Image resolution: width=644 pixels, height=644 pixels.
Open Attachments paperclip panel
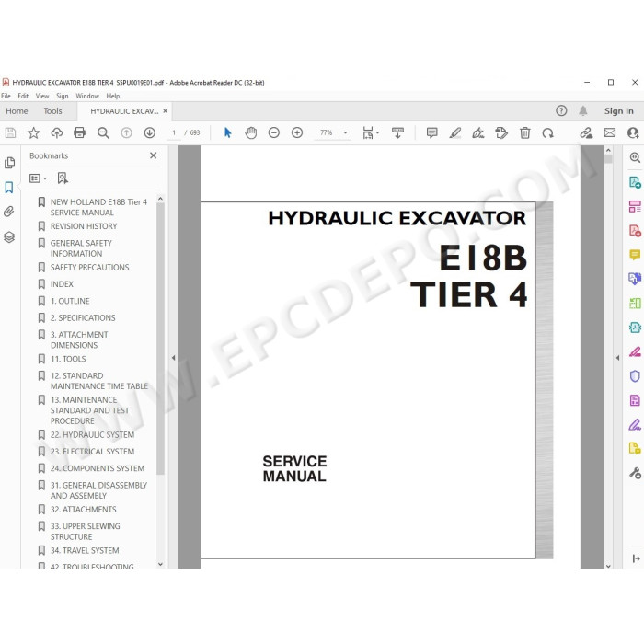point(9,212)
